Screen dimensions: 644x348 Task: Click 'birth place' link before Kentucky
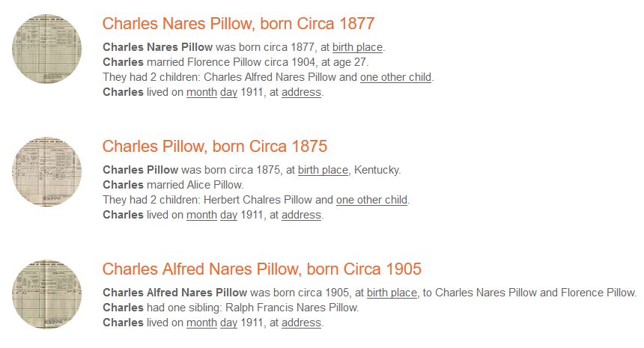click(323, 170)
